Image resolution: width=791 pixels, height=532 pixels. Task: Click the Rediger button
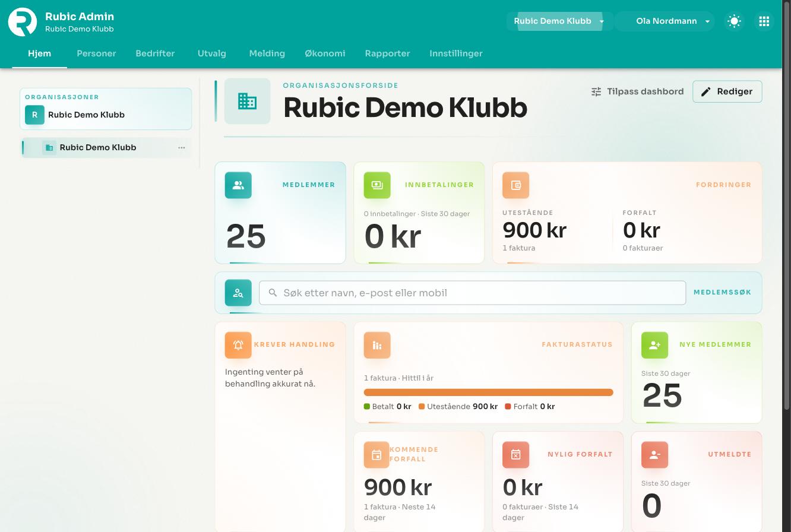pyautogui.click(x=727, y=91)
